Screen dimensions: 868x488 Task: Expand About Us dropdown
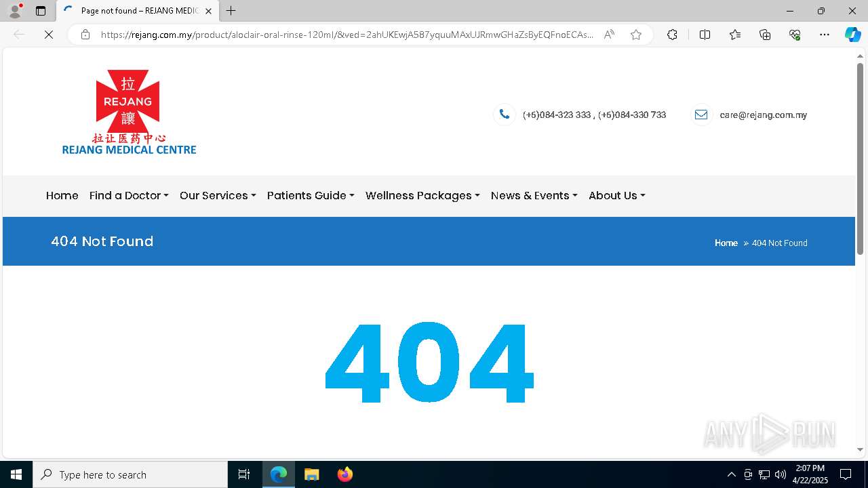pyautogui.click(x=617, y=195)
